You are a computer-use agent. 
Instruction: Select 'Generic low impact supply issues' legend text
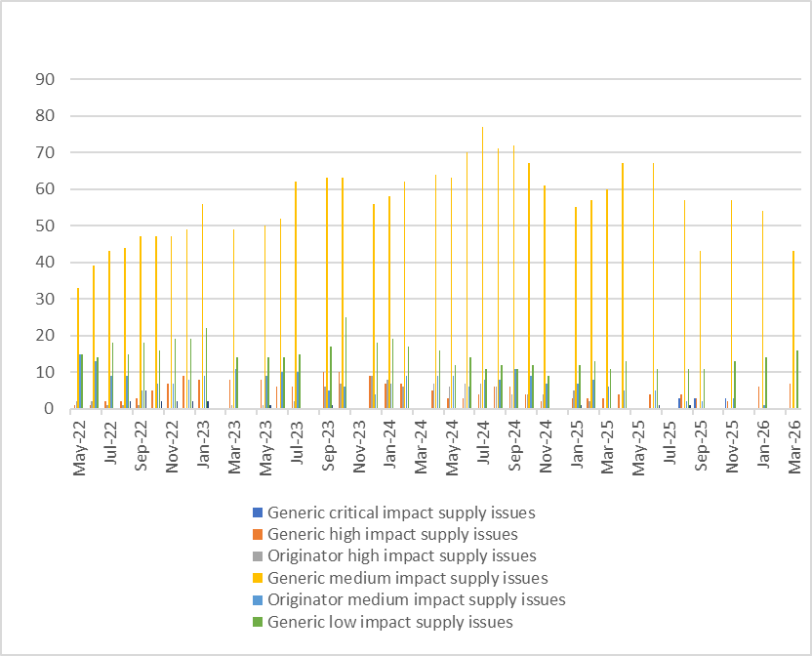pos(389,623)
